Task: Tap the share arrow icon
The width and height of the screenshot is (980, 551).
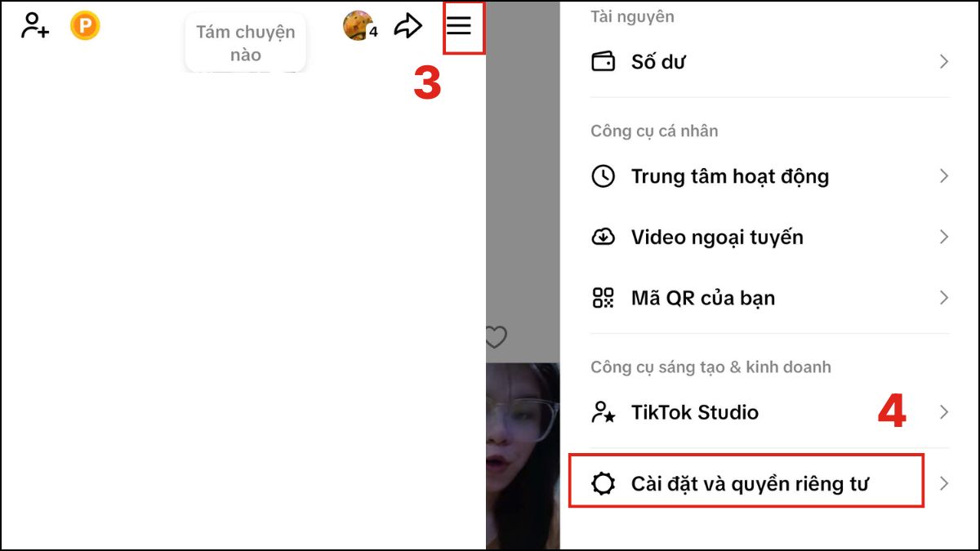Action: [x=408, y=24]
